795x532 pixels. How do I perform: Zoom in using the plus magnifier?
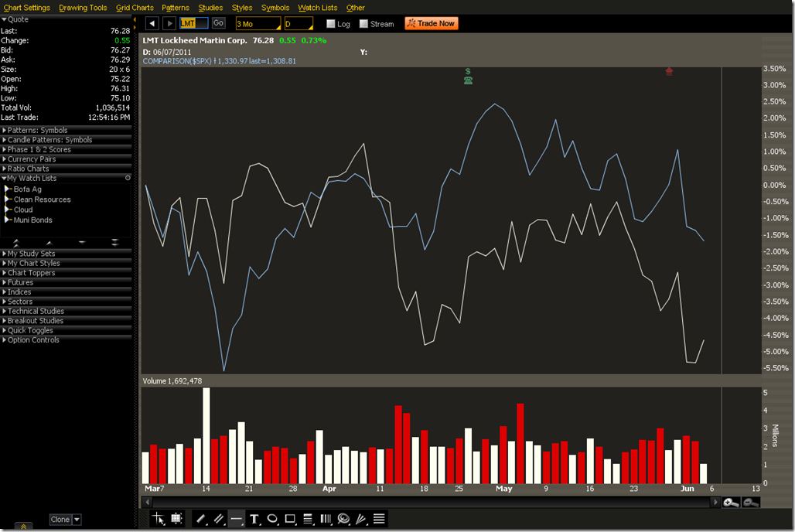tap(731, 502)
